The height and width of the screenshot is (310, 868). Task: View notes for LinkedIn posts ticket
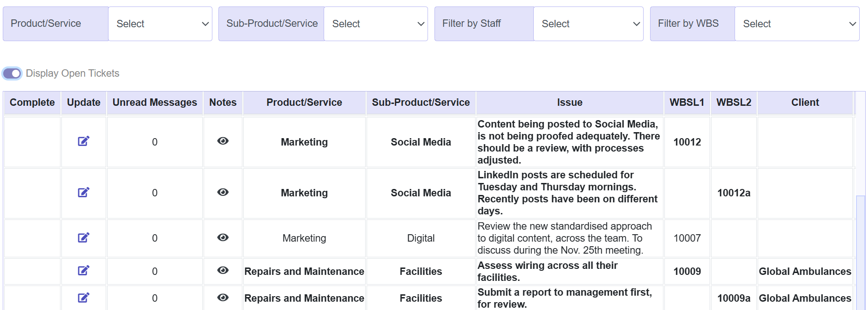tap(223, 192)
